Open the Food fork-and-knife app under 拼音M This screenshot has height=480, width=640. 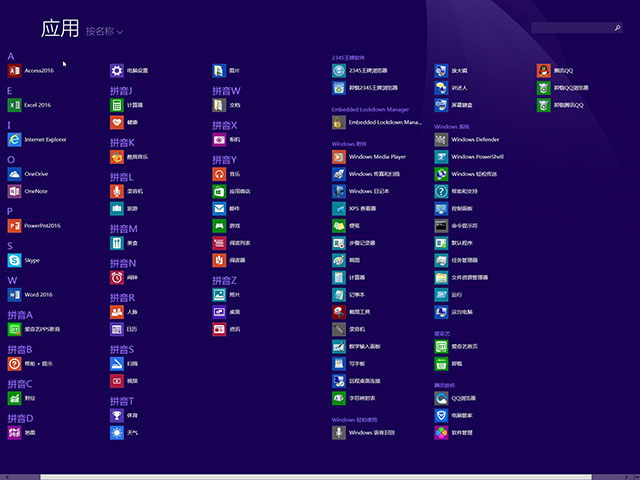(124, 243)
